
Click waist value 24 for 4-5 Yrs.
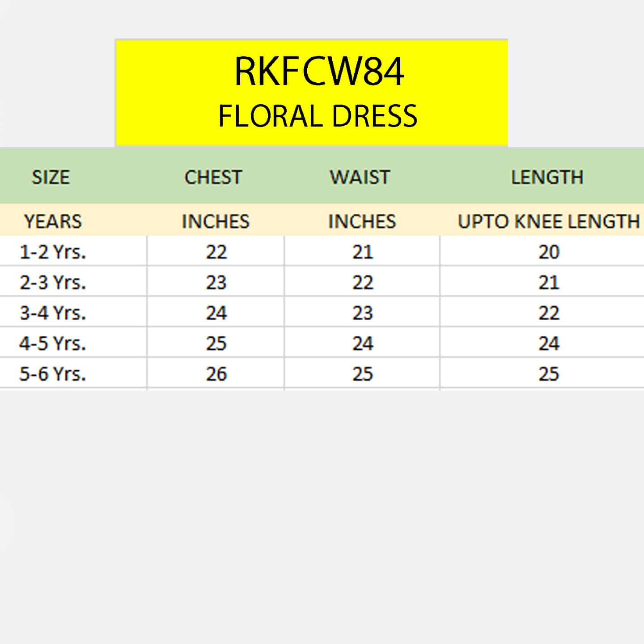(363, 343)
